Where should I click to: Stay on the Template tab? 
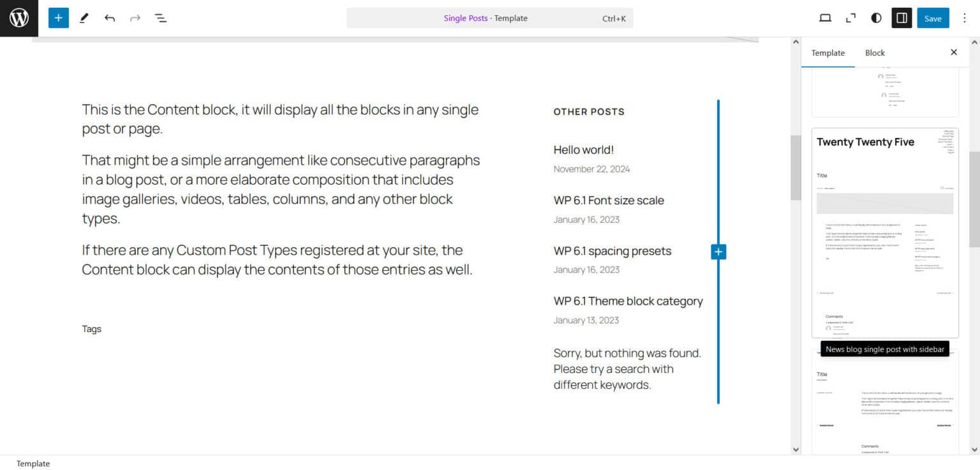[828, 53]
